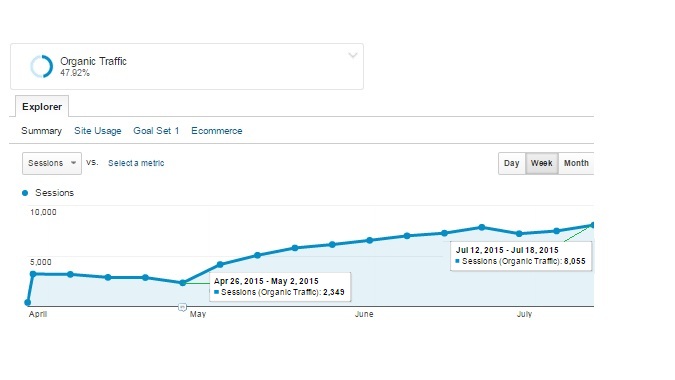Switch to the Site Usage view
The image size is (675, 380).
click(98, 131)
